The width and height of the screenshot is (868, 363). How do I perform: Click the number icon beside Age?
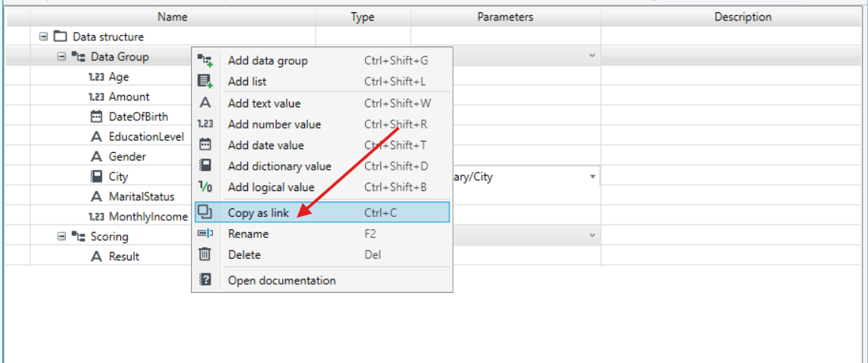pyautogui.click(x=97, y=76)
